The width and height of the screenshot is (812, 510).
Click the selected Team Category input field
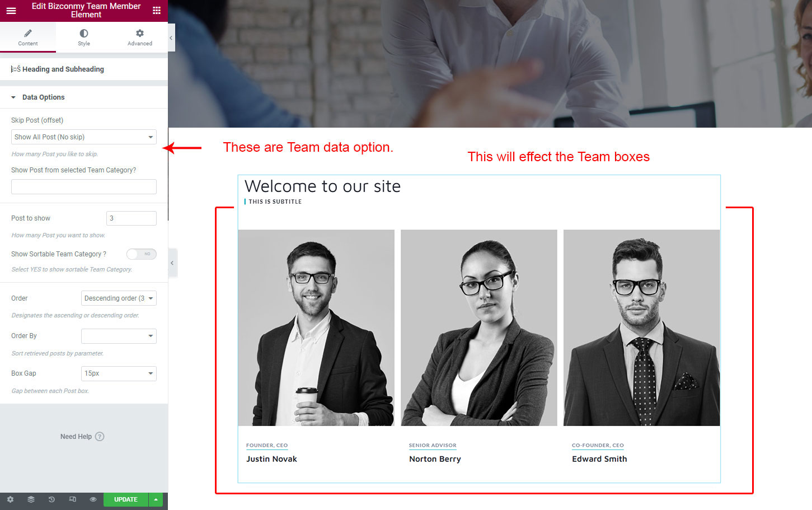[x=84, y=187]
